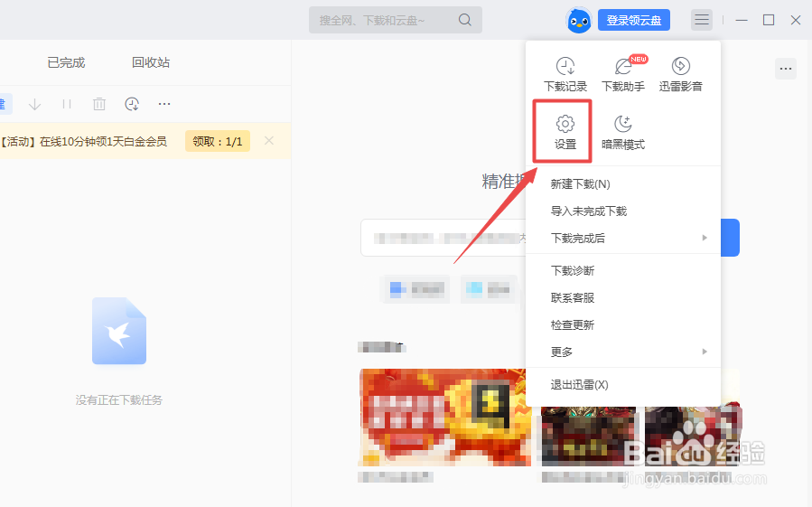Click the blurred URL search input box
812x507 pixels.
443,238
